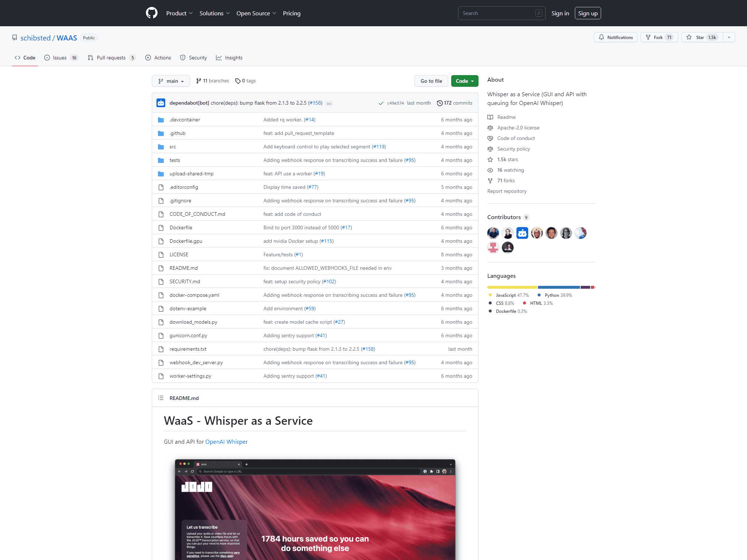The height and width of the screenshot is (560, 747).
Task: Click the first contributor avatar
Action: pyautogui.click(x=493, y=233)
